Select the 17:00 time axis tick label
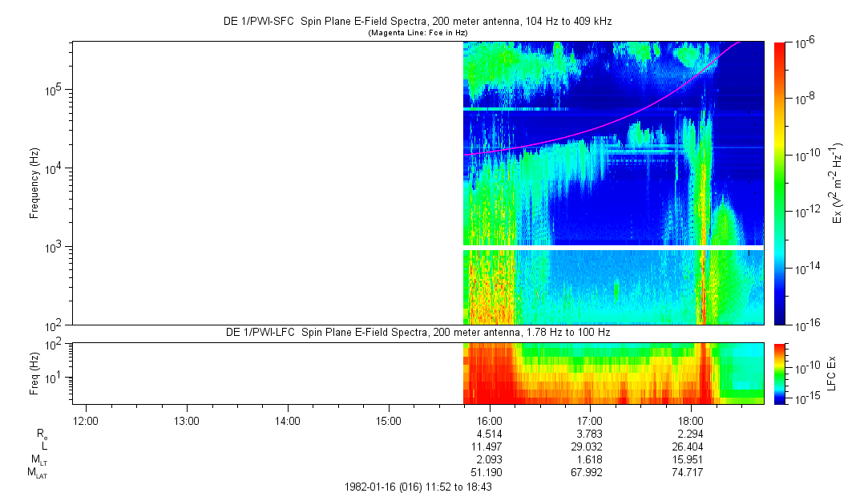Image resolution: width=868 pixels, height=497 pixels. click(590, 420)
